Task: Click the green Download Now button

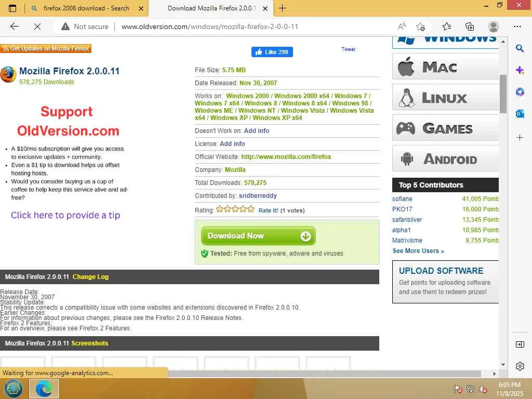Action: click(x=258, y=236)
